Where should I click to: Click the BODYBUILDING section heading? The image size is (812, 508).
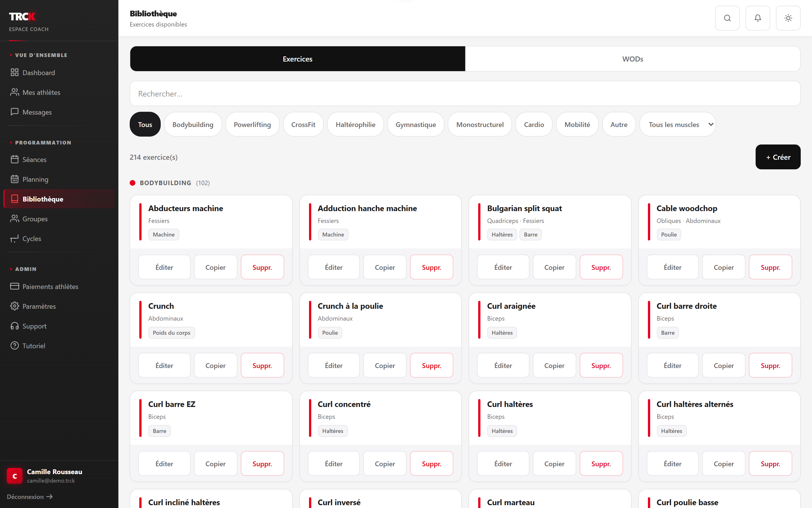(166, 183)
